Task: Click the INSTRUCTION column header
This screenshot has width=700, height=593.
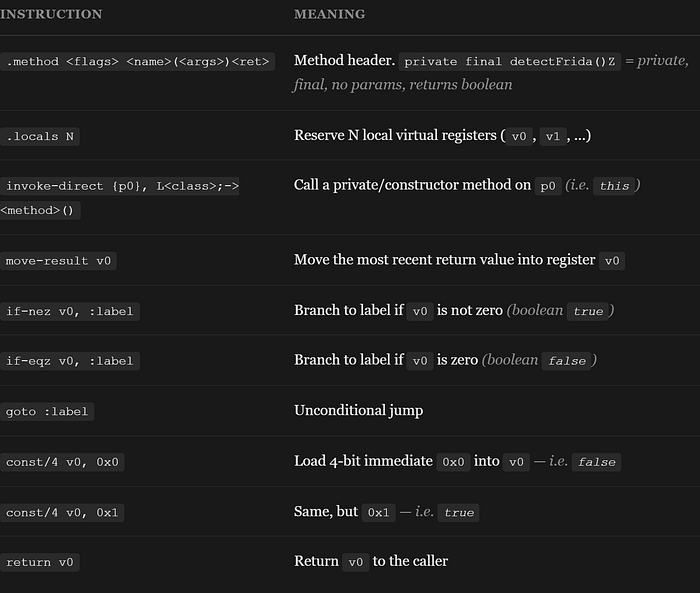Action: pos(51,14)
